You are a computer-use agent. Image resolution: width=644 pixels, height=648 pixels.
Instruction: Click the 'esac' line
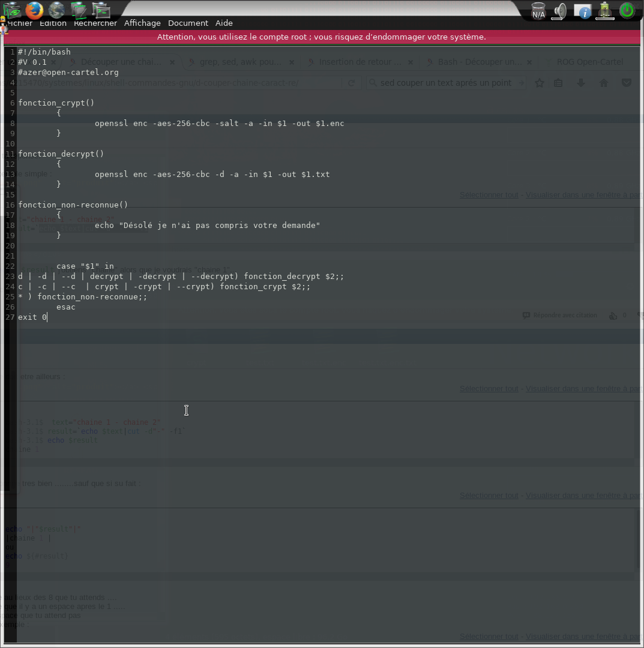point(66,307)
